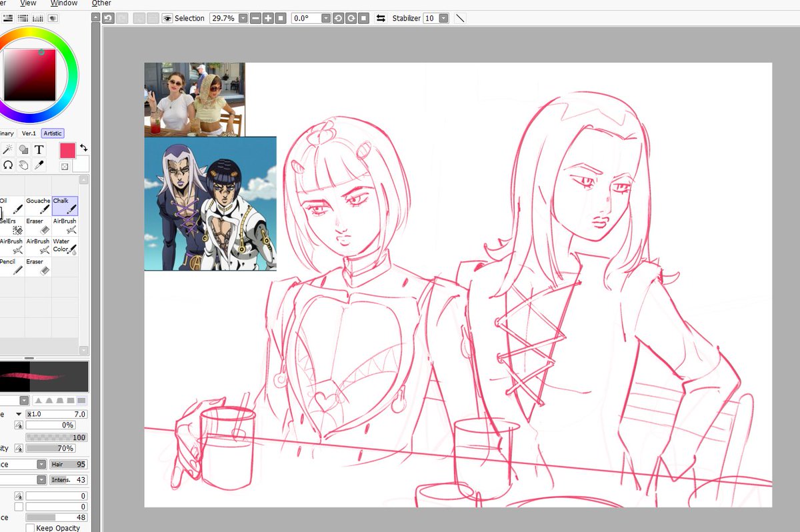Click the Intens. 43 value slider
The width and height of the screenshot is (800, 532).
(69, 479)
